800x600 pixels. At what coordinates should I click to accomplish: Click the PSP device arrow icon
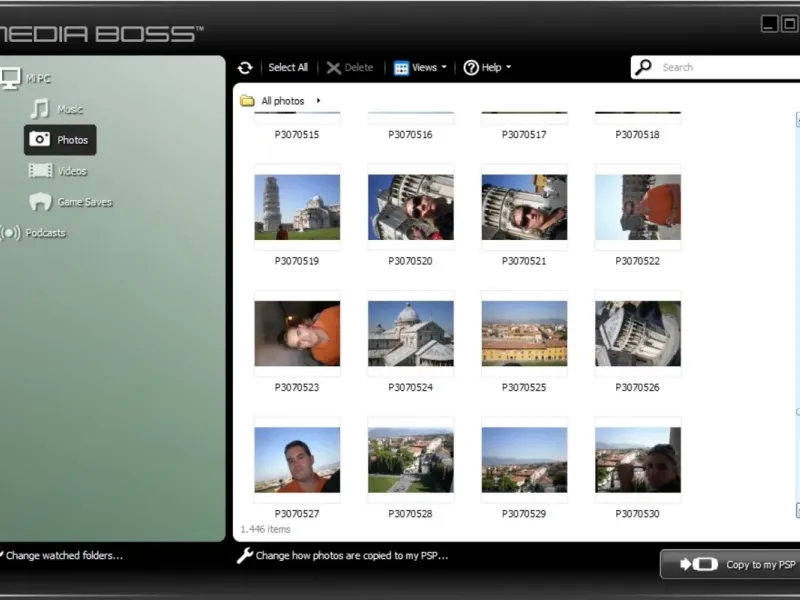click(x=699, y=564)
